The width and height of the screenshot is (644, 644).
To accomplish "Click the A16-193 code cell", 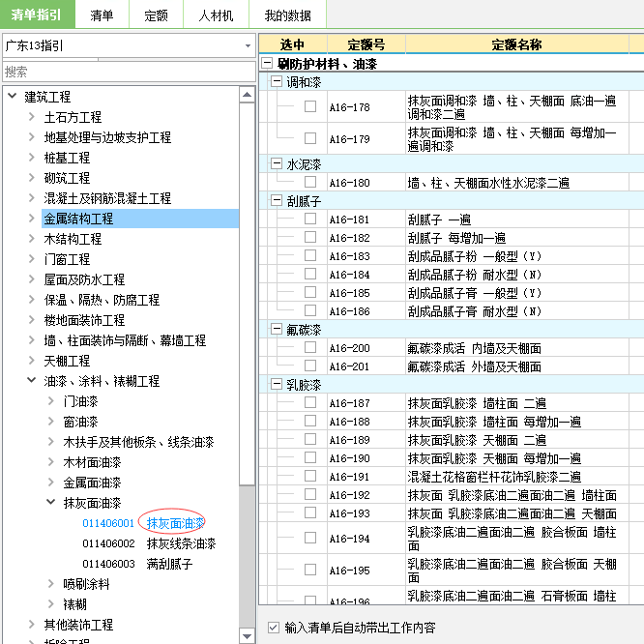I will tap(366, 513).
